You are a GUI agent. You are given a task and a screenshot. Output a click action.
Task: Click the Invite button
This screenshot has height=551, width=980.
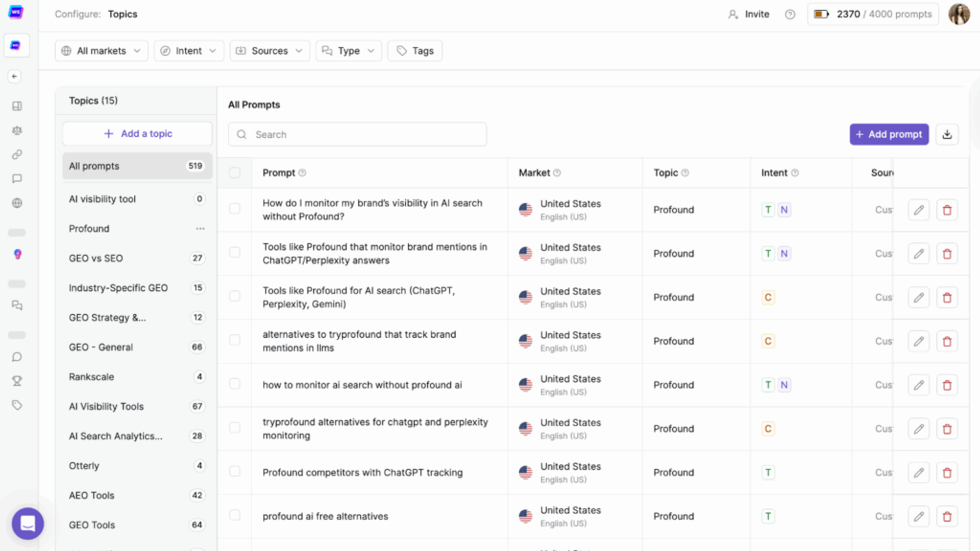coord(749,14)
